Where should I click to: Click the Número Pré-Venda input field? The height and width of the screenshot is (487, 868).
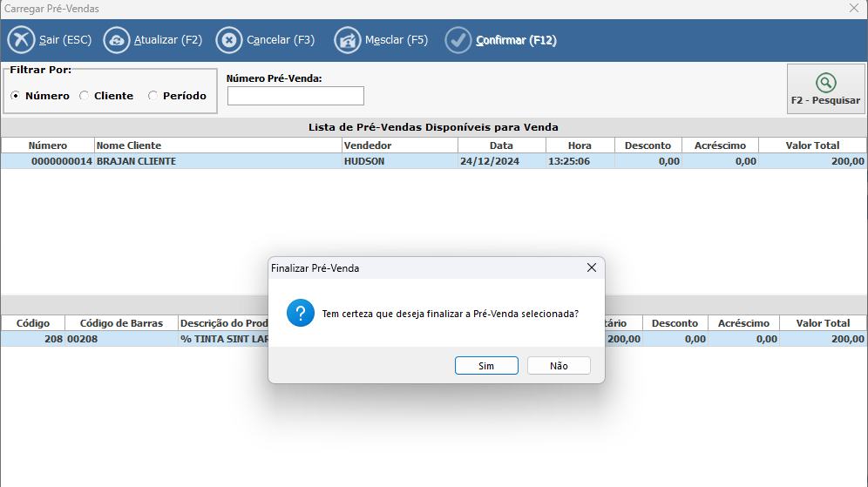click(x=295, y=96)
